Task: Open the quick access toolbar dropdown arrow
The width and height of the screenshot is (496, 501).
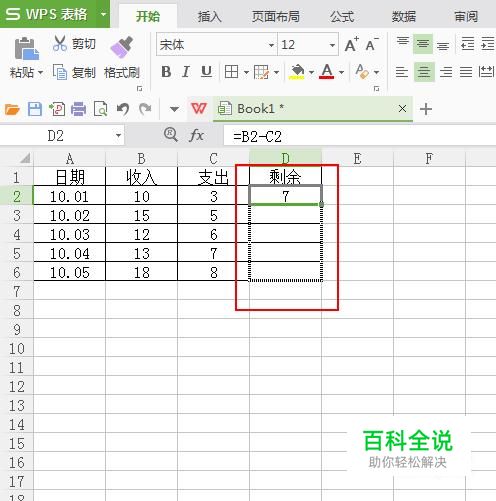Action: coord(174,109)
